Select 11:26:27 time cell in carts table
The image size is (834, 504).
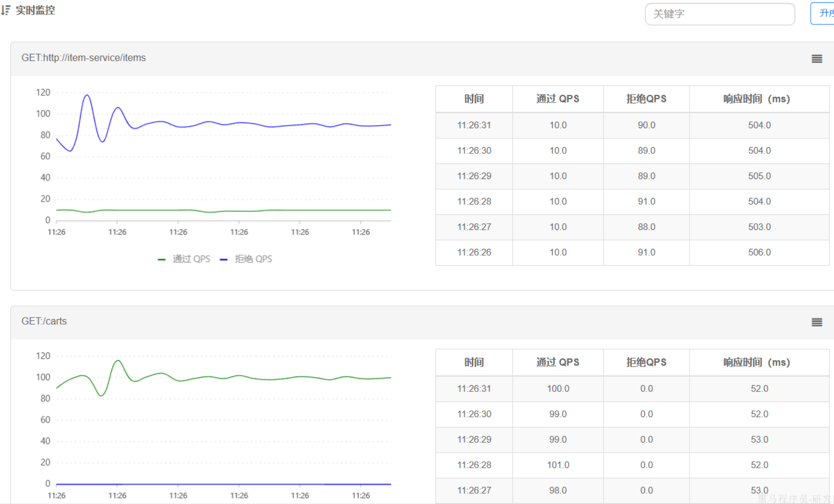pos(474,490)
